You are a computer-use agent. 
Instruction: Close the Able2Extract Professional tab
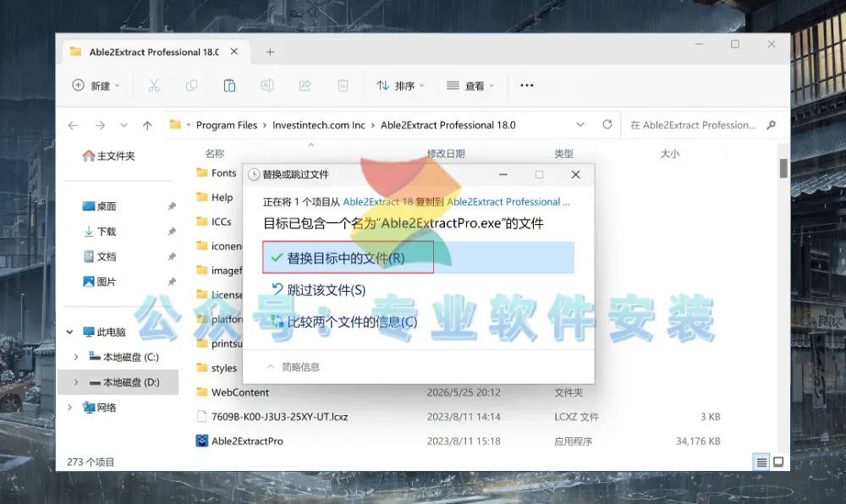click(234, 52)
